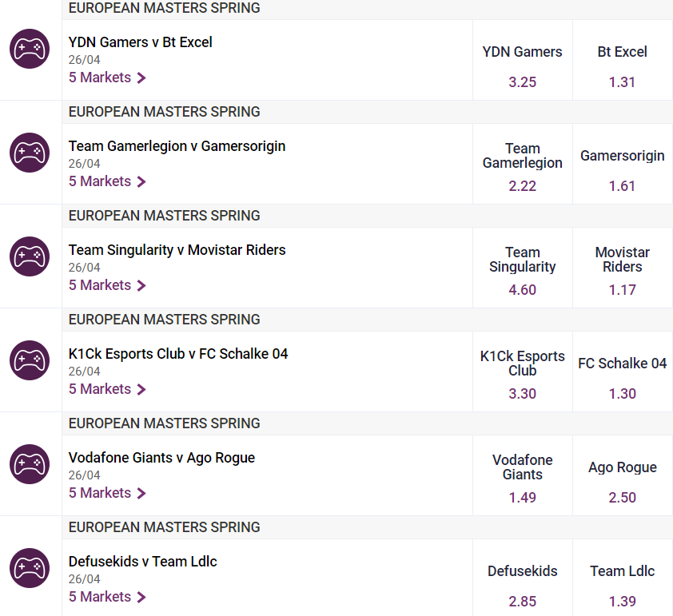Viewport: 673px width, 616px height.
Task: Show 5 Markets for Vodafone Giants v Ago Rogue
Action: (107, 493)
